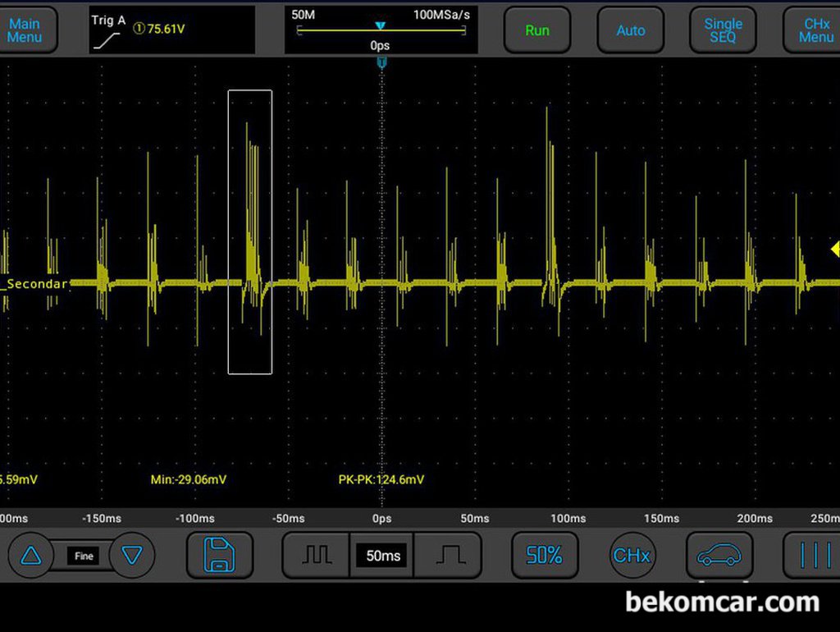The height and width of the screenshot is (632, 840).
Task: Tap the down triangle adjustment arrow
Action: [x=132, y=556]
